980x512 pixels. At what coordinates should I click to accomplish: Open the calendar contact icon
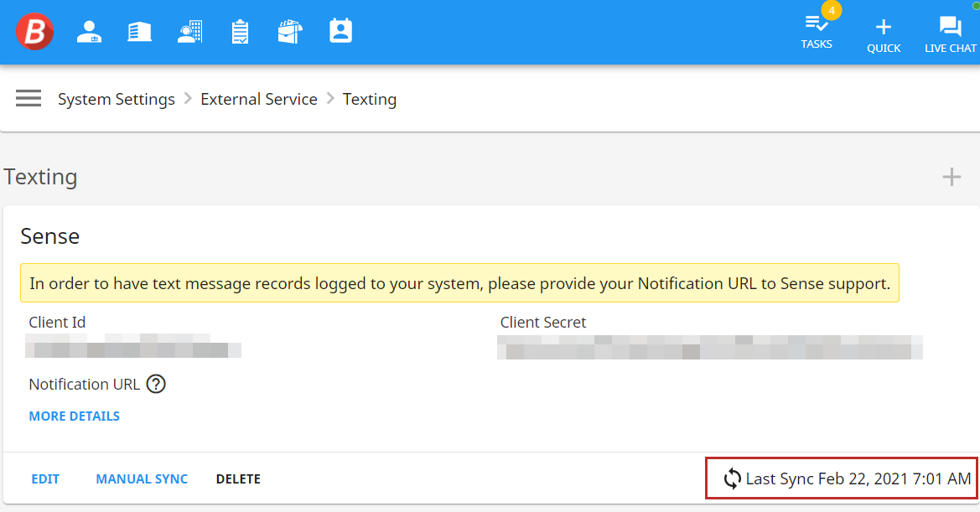click(x=341, y=32)
